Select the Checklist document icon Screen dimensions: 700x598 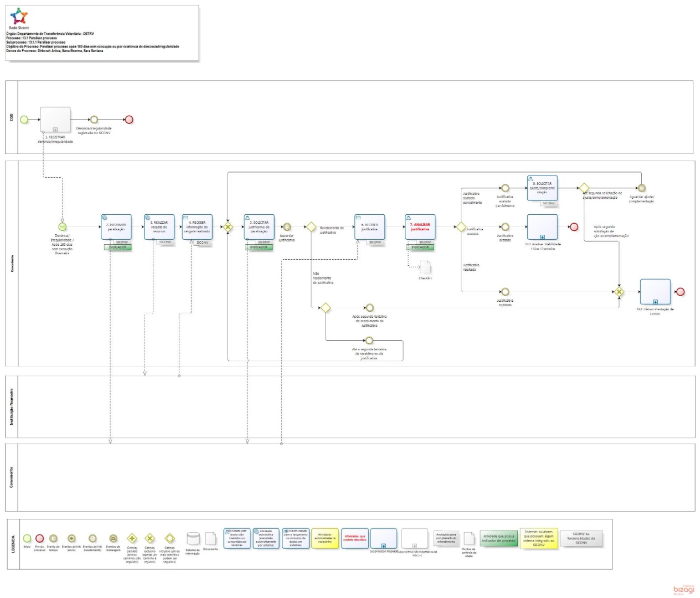click(x=425, y=267)
